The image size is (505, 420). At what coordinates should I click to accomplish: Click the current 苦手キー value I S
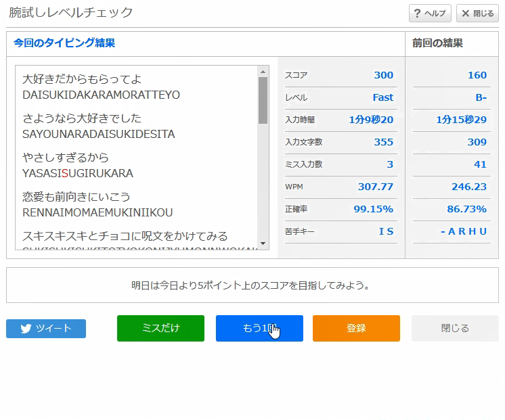[x=386, y=231]
